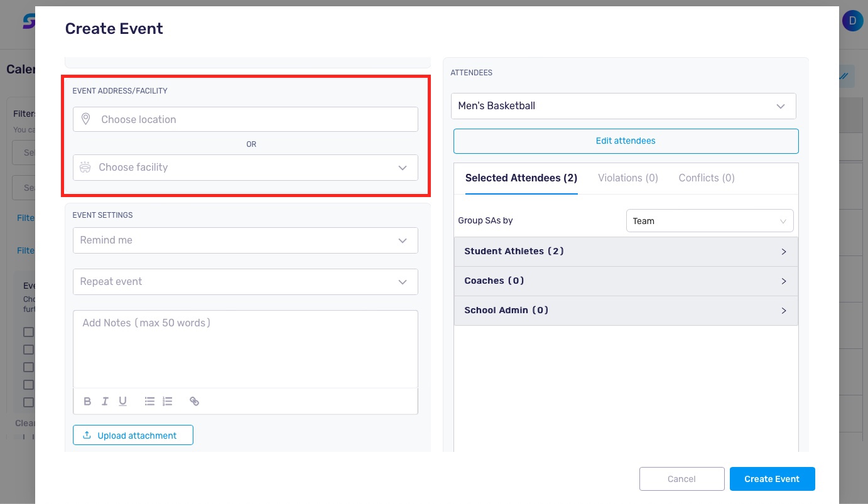Expand the Coaches (0) group
Image resolution: width=868 pixels, height=504 pixels.
point(626,281)
